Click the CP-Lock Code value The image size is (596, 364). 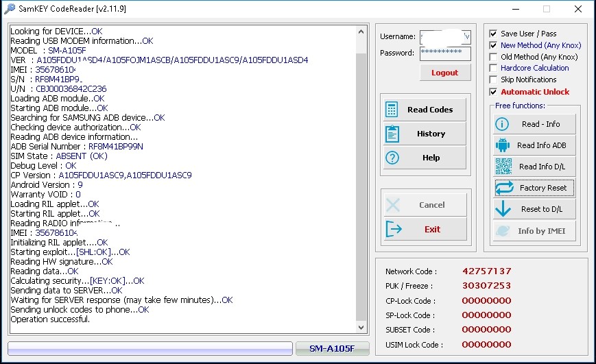[486, 300]
